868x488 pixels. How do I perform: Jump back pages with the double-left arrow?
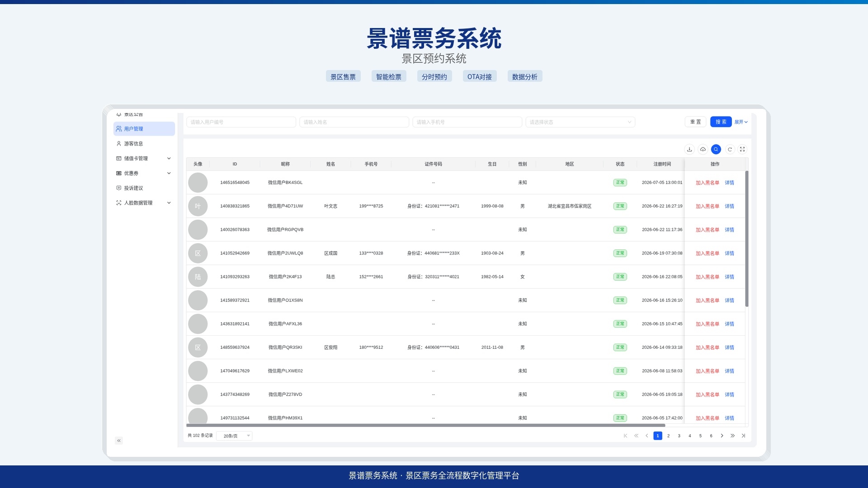636,436
